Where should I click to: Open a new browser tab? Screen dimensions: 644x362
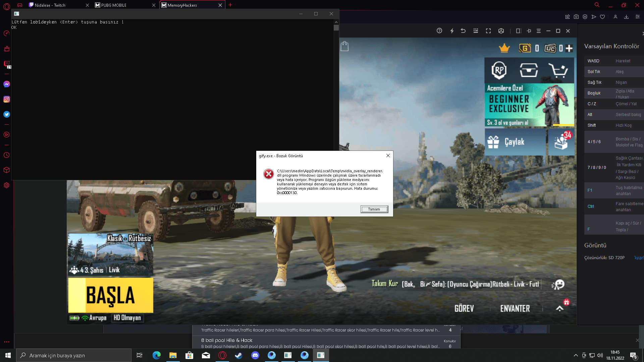click(x=230, y=5)
